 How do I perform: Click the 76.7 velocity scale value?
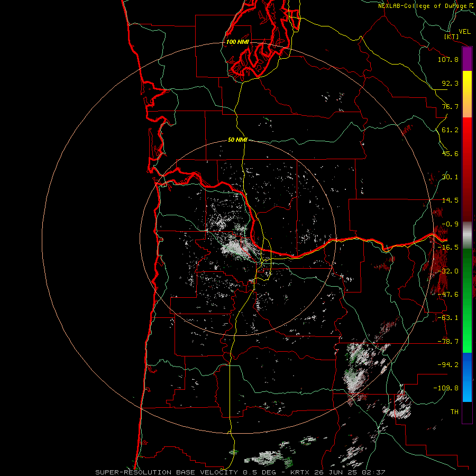[450, 106]
